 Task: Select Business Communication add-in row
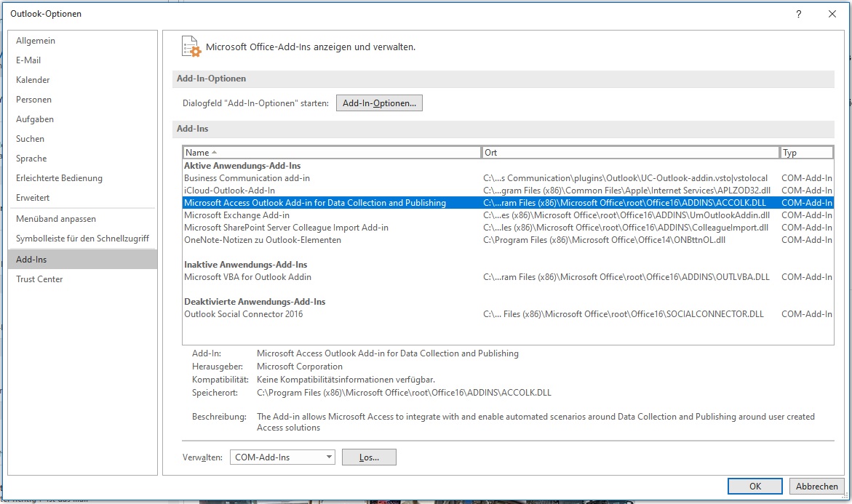pyautogui.click(x=508, y=177)
